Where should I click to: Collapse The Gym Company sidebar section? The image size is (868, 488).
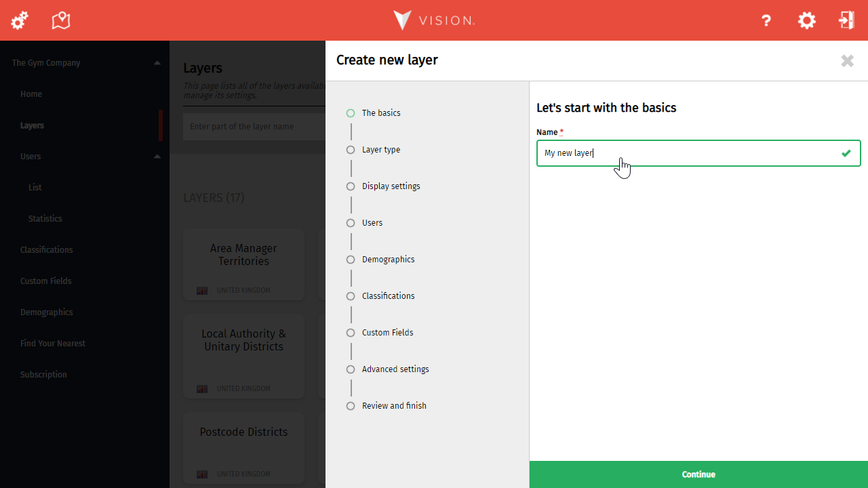(x=157, y=63)
